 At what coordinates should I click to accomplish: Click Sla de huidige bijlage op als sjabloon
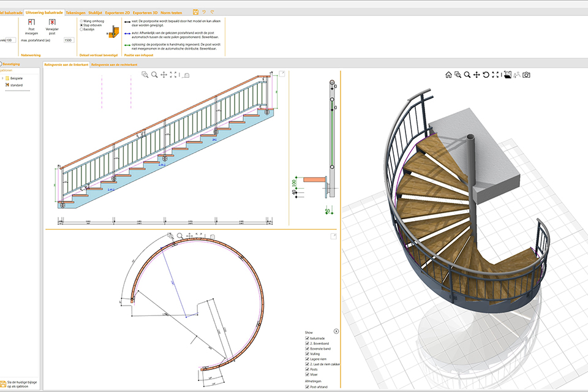(x=22, y=384)
